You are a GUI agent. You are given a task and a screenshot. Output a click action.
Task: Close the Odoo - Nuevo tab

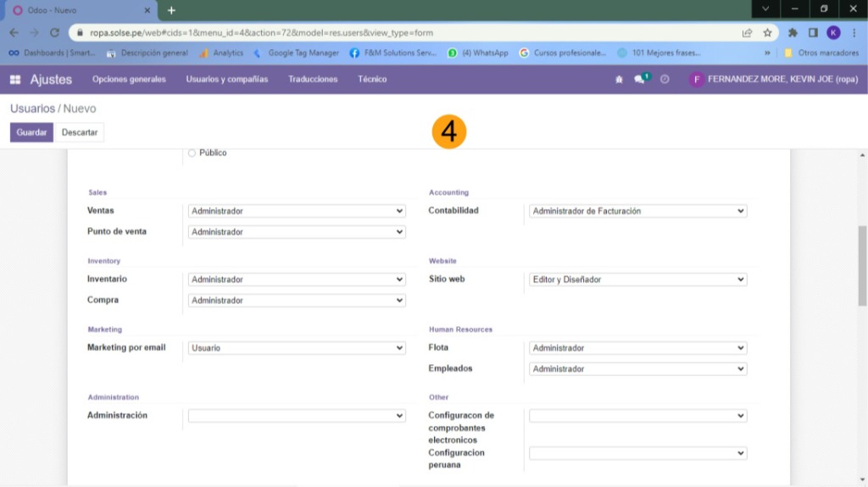[x=147, y=10]
